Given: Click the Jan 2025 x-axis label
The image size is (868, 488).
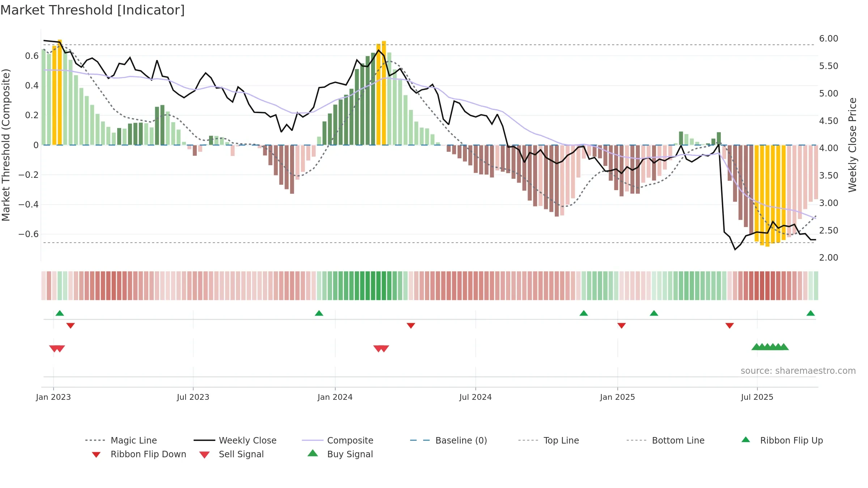Looking at the screenshot, I should [618, 397].
